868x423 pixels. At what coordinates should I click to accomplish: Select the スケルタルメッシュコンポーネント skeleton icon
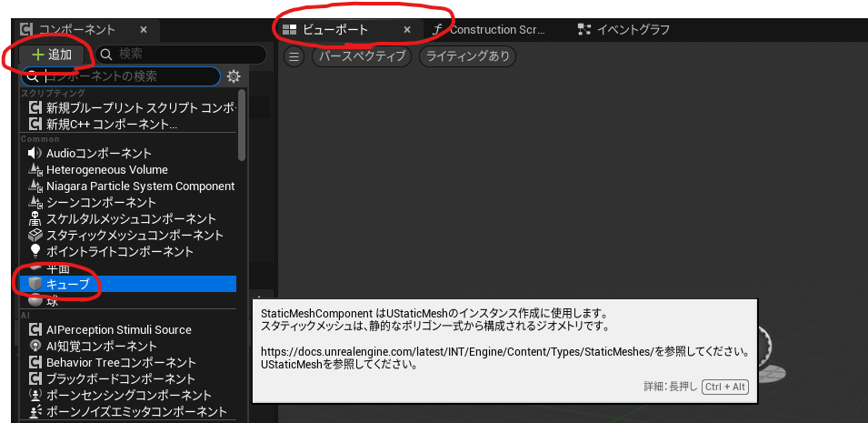tap(35, 219)
